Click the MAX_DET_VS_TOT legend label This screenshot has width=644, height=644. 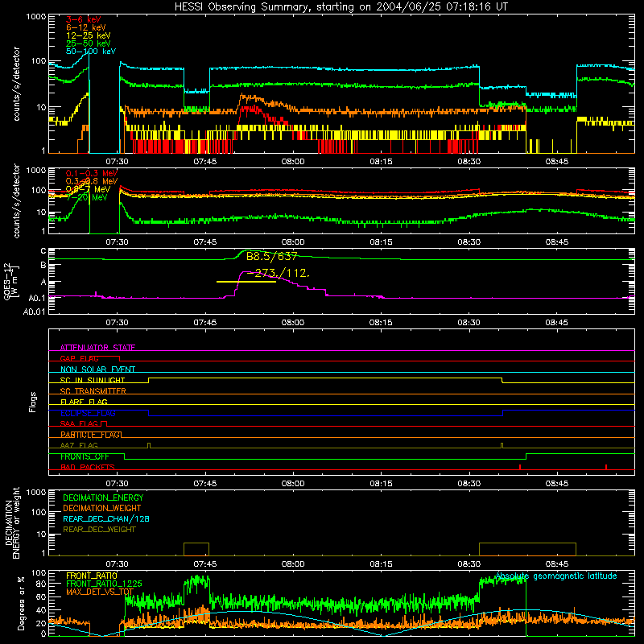(x=100, y=592)
